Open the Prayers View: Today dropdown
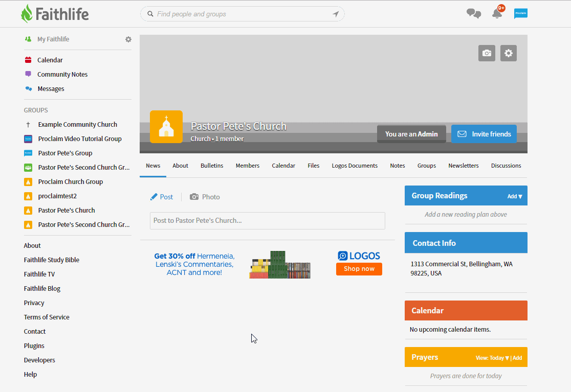This screenshot has width=571, height=392. tap(492, 358)
